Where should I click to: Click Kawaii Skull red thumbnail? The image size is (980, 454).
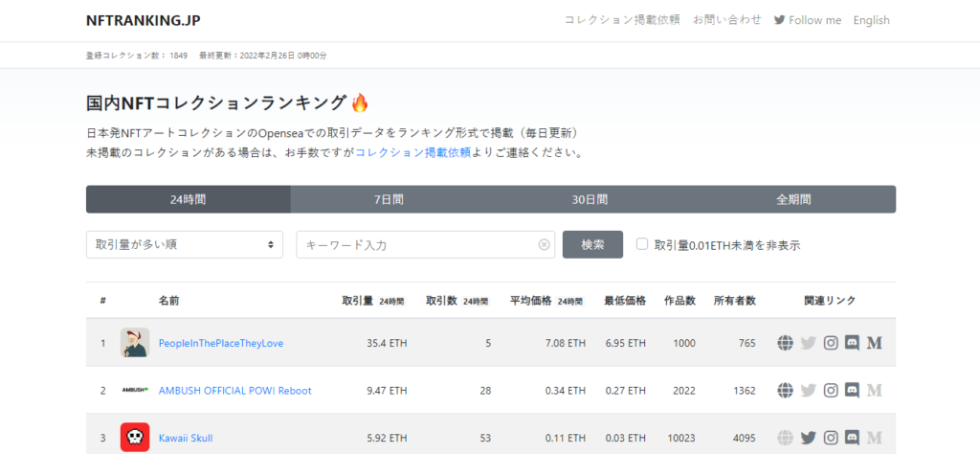[x=134, y=437]
